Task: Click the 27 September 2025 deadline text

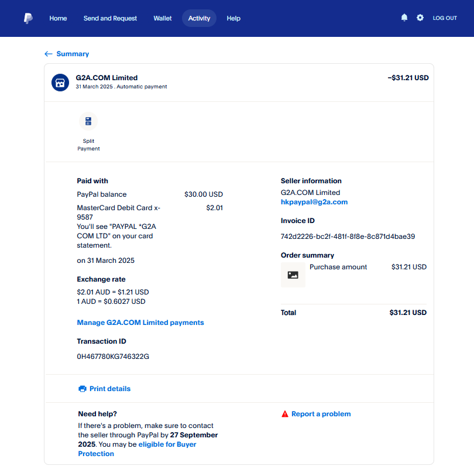Action: pyautogui.click(x=148, y=440)
